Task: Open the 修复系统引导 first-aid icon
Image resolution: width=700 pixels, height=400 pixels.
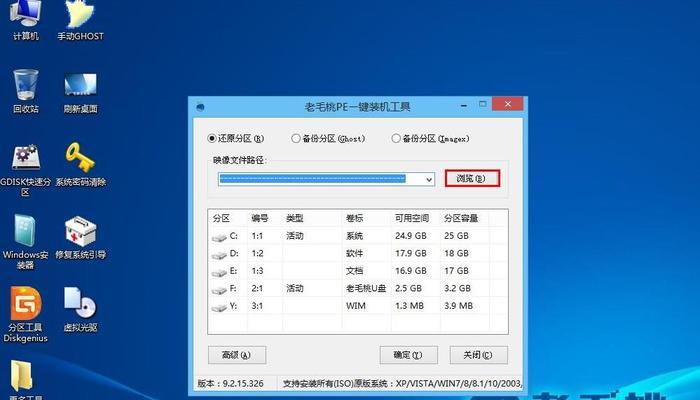Action: [x=80, y=238]
